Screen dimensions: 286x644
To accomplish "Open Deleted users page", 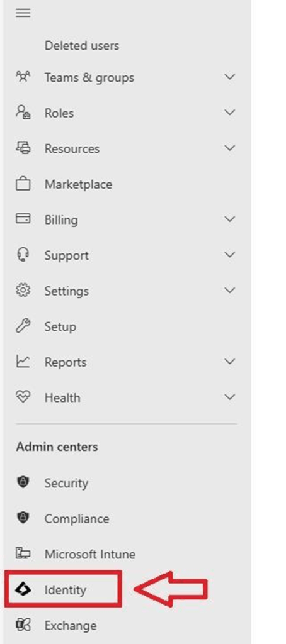I will (x=82, y=45).
